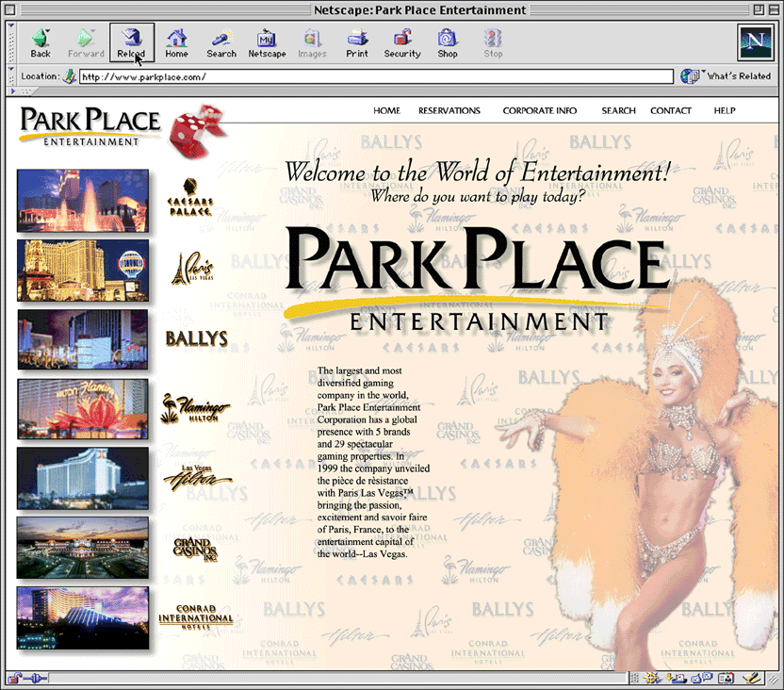Expand the collapsed personal toolbar tab
The image size is (784, 690).
(x=20, y=91)
